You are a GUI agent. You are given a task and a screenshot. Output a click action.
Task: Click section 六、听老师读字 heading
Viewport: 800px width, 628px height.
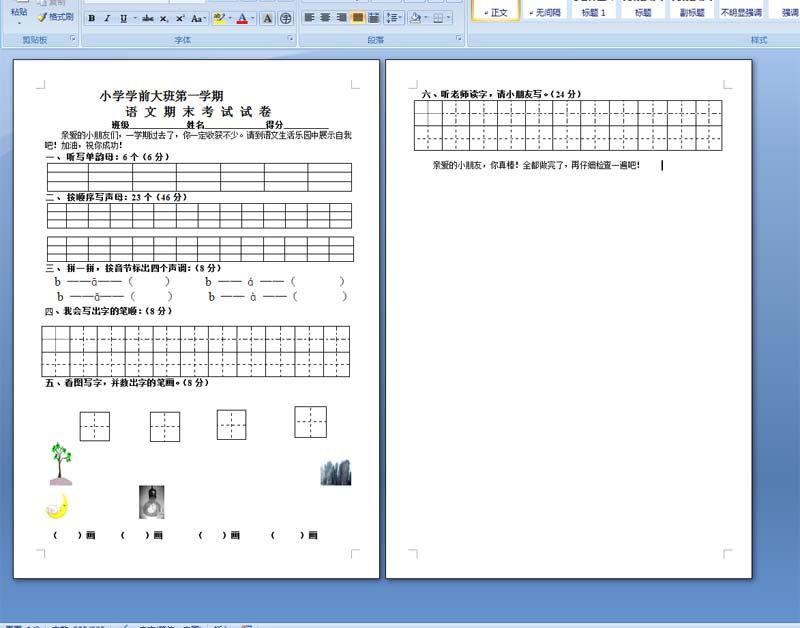tap(502, 94)
